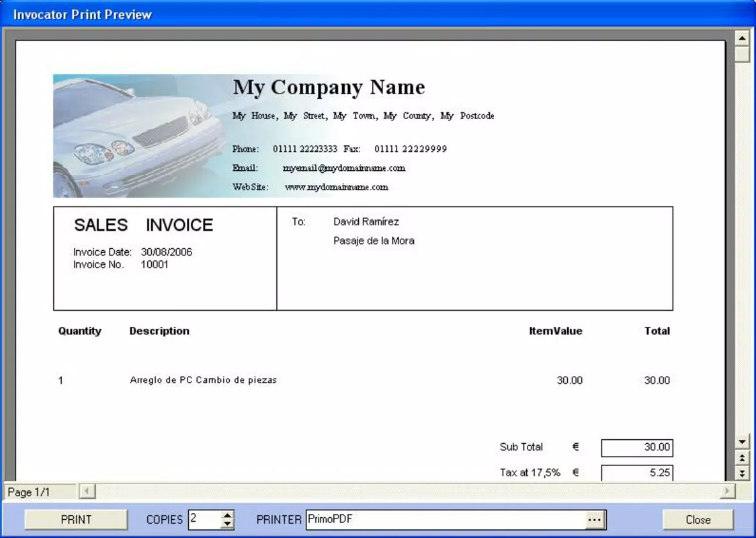Click the SALES INVOICE title
Viewport: 756px width, 538px height.
[143, 225]
